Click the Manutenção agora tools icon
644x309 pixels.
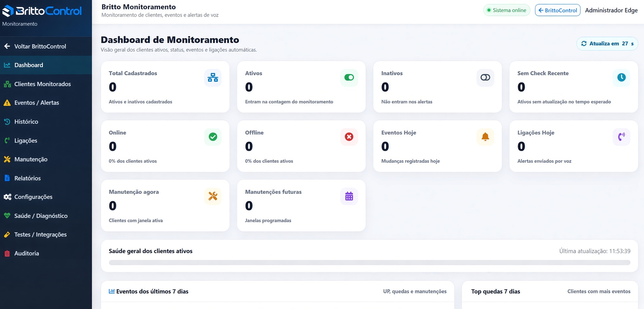[213, 196]
